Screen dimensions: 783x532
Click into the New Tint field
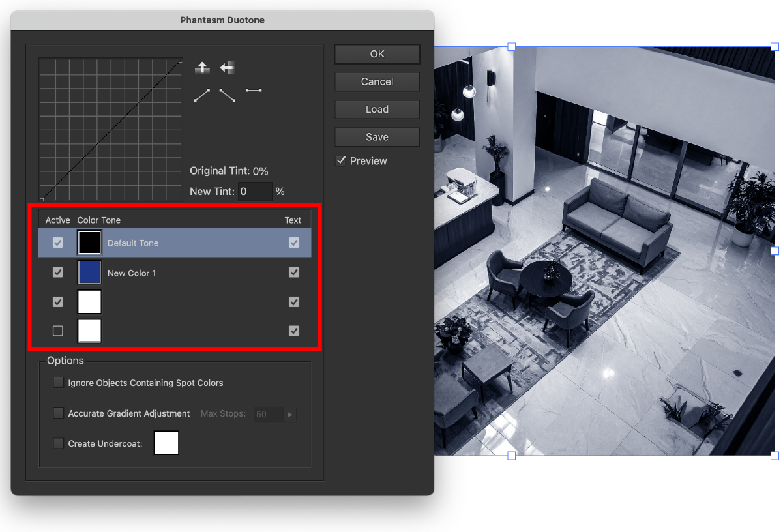[254, 192]
